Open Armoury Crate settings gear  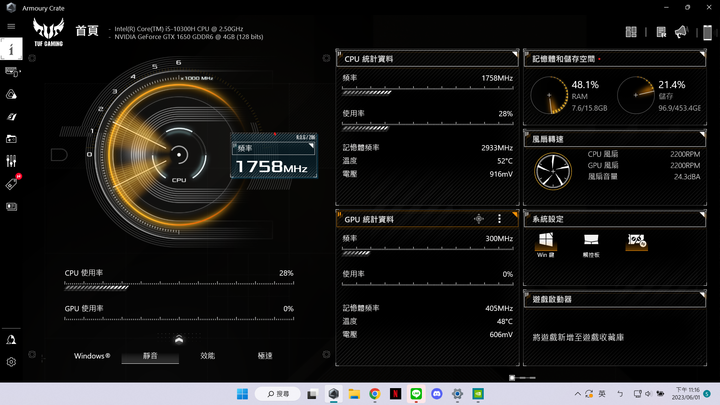pyautogui.click(x=11, y=362)
